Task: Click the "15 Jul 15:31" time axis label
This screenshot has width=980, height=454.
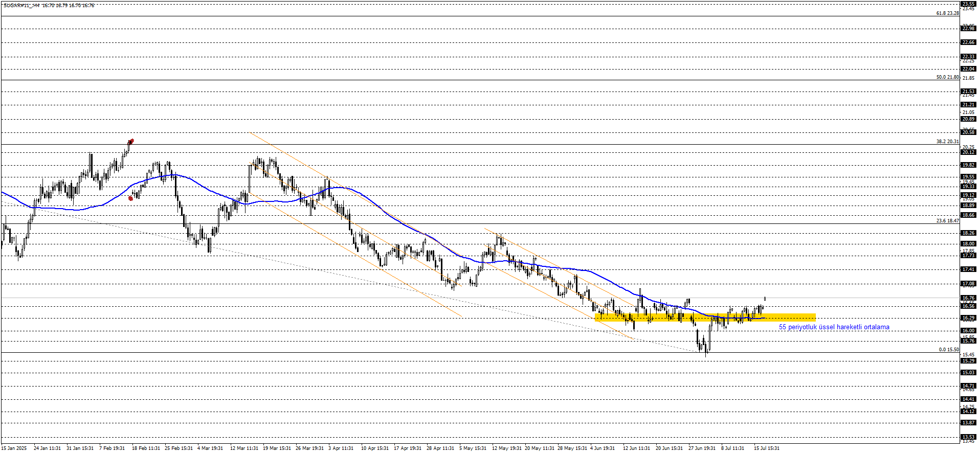Action: pyautogui.click(x=766, y=448)
